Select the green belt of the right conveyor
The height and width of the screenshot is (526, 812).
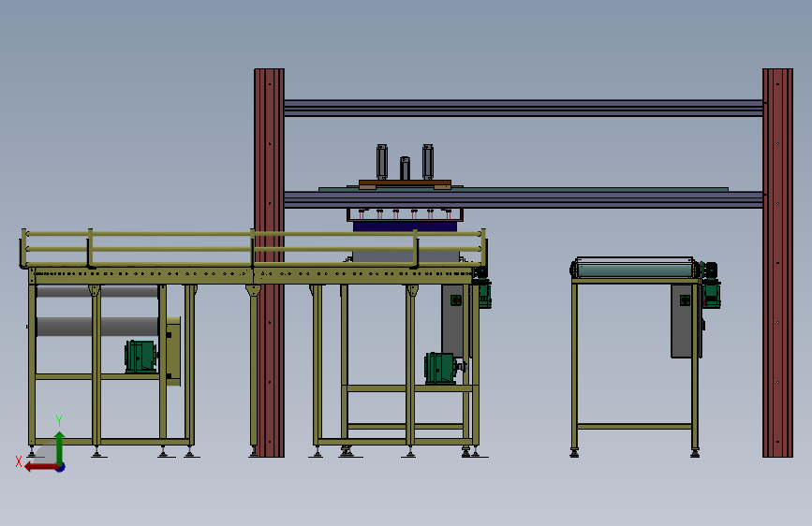[x=635, y=270]
